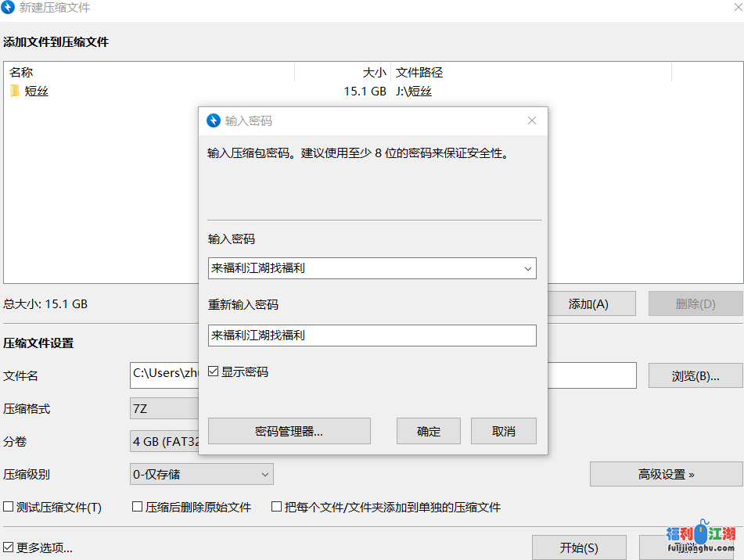Screen dimensions: 744x560
Task: Open the 分卷 4 GB dropdown
Action: (x=164, y=442)
